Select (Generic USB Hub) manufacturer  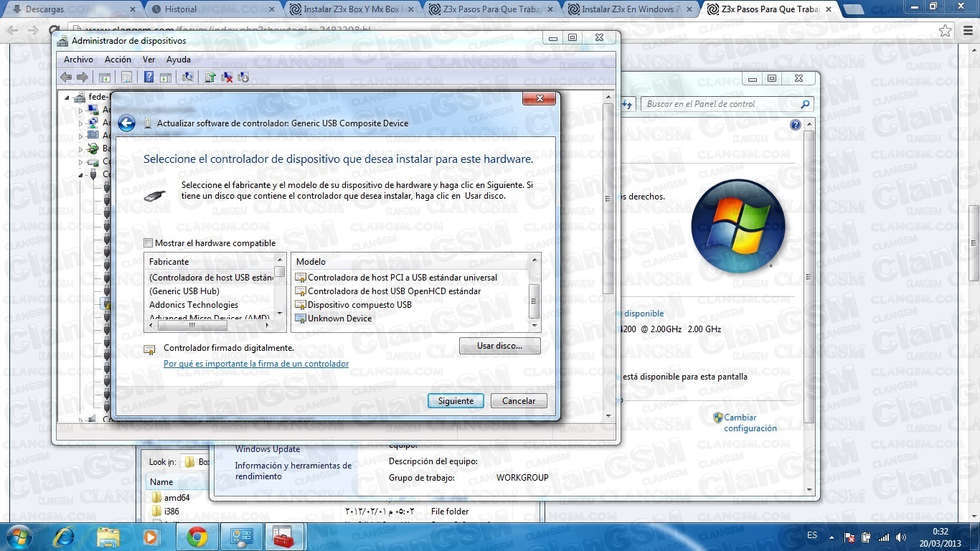coord(184,291)
